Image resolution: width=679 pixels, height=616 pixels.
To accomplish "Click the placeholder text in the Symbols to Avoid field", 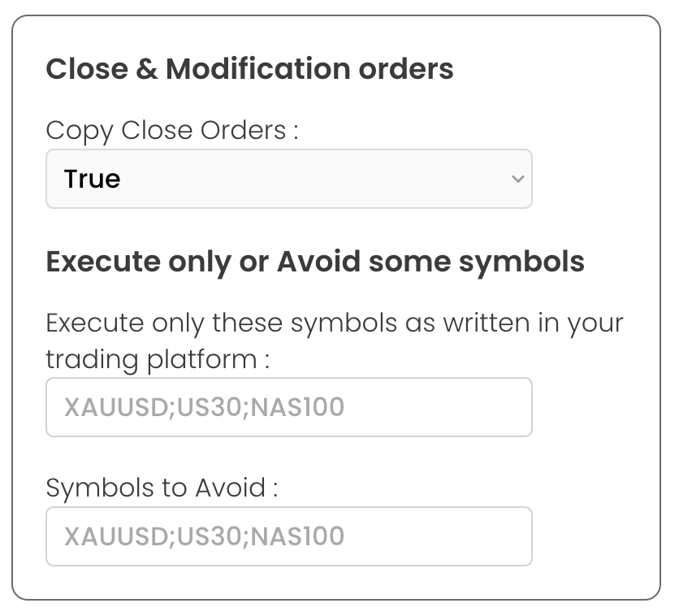I will pyautogui.click(x=204, y=536).
